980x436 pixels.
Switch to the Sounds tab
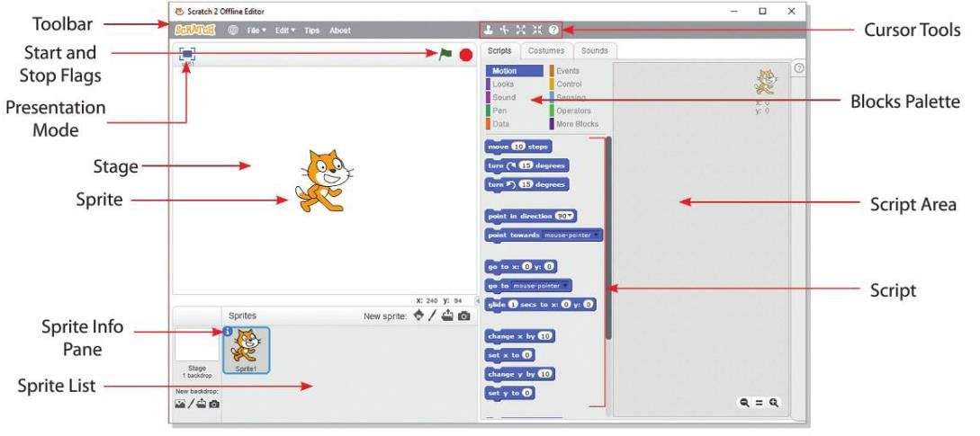click(594, 50)
